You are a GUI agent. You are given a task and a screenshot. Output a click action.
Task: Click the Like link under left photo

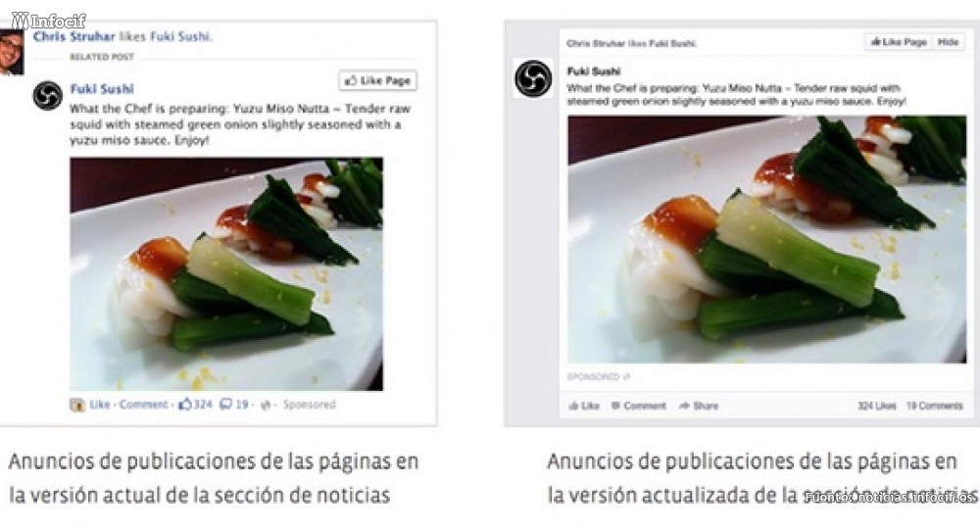pos(99,405)
